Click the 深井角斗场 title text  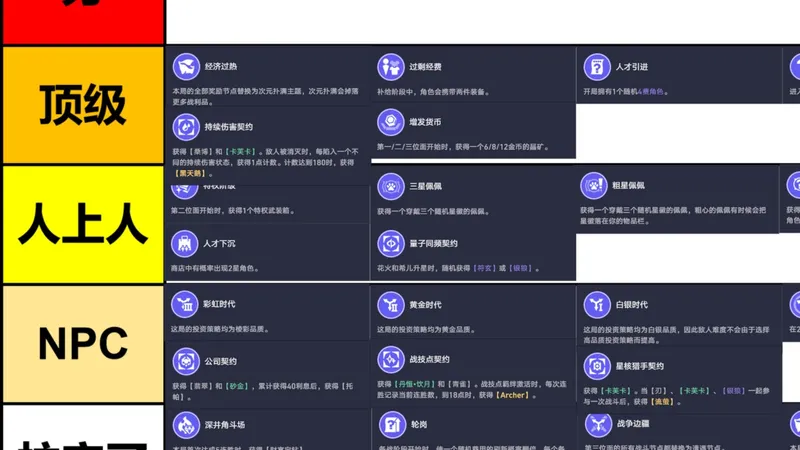pos(224,424)
